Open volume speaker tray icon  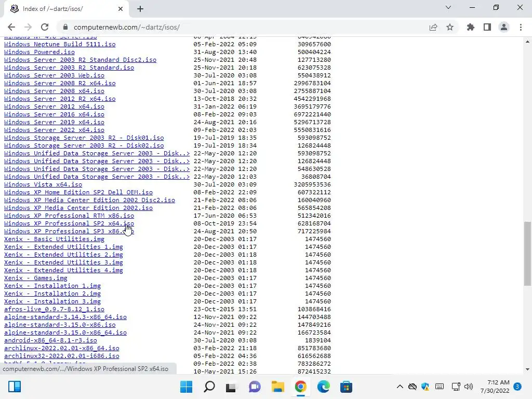click(x=469, y=387)
